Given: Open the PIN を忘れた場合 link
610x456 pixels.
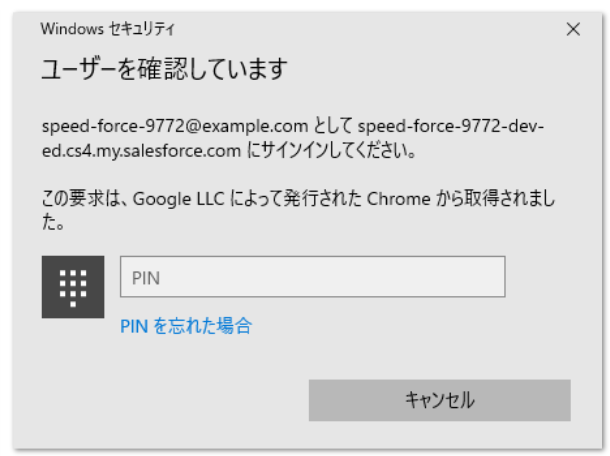Looking at the screenshot, I should click(x=186, y=326).
